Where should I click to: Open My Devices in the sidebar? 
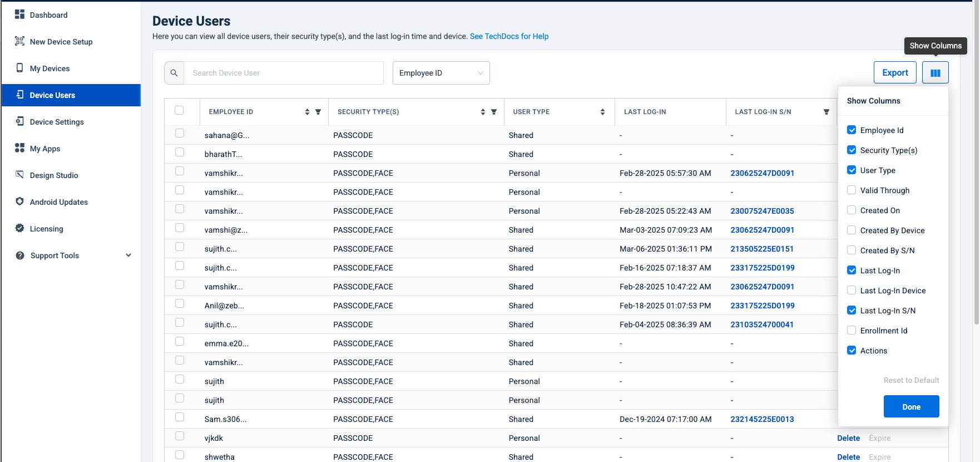pos(50,68)
